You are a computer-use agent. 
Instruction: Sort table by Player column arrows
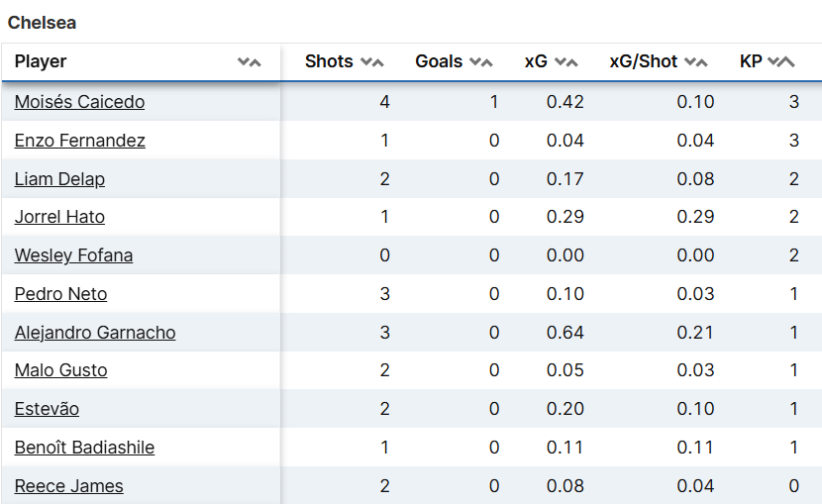(x=250, y=61)
